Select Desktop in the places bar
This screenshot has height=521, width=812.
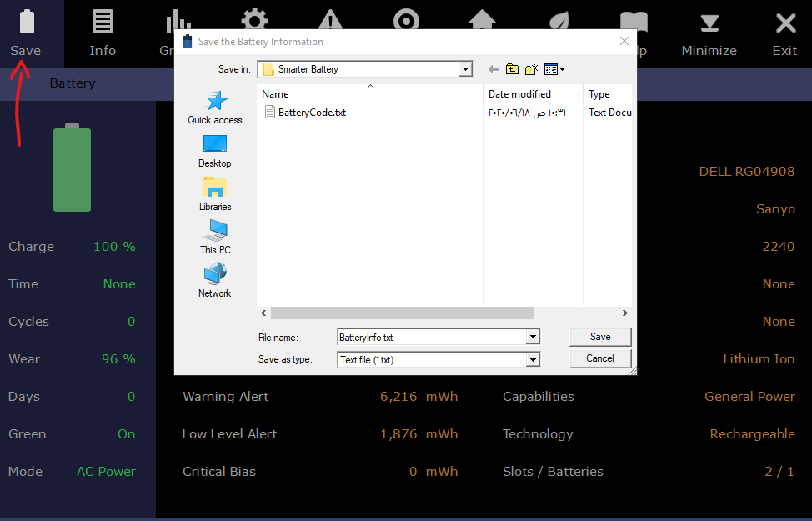[215, 151]
